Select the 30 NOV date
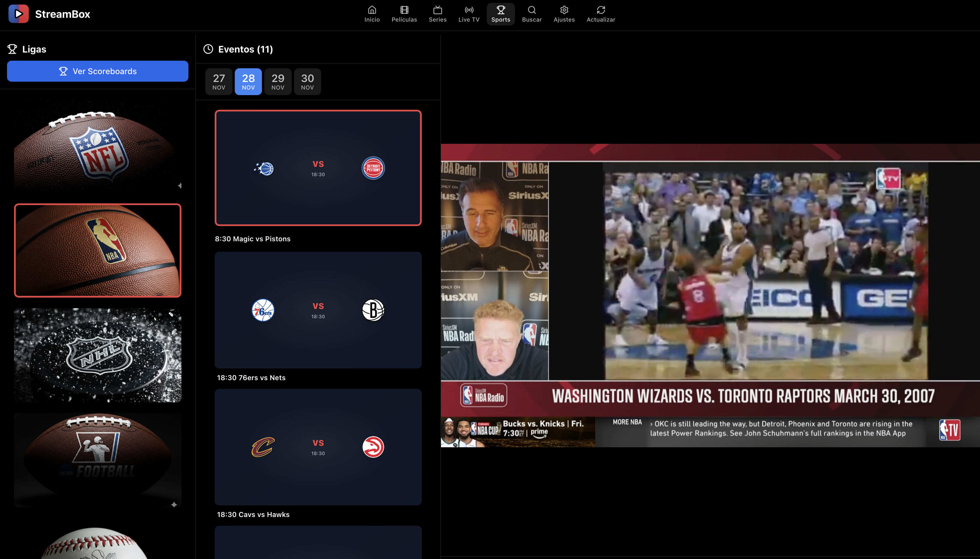 (307, 81)
